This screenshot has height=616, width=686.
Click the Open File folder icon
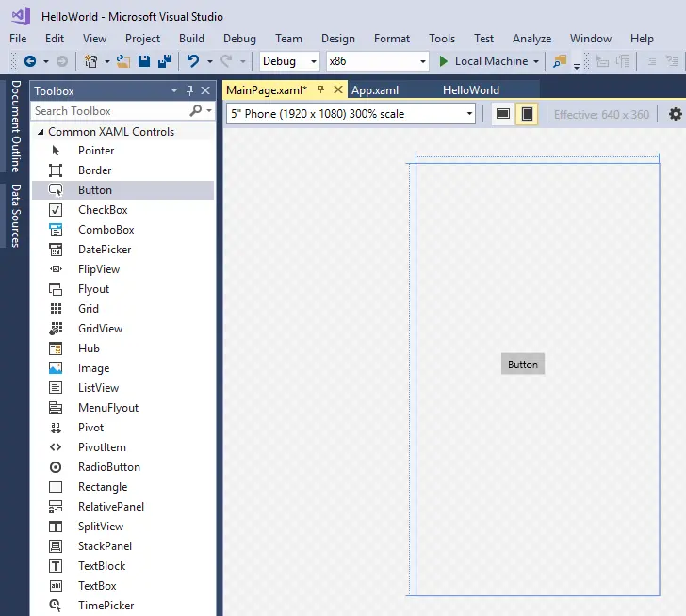pos(123,61)
